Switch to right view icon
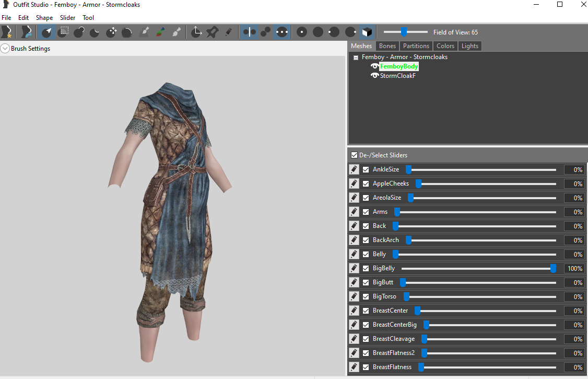 click(x=350, y=32)
